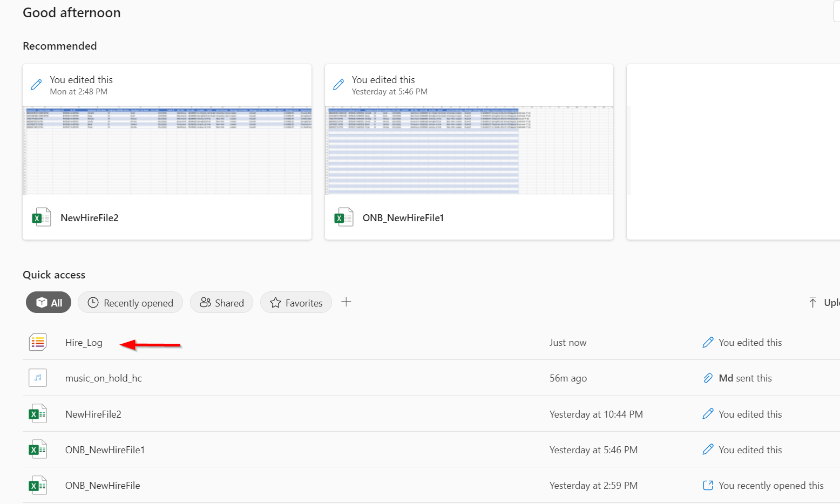Click the 'Mon at 2:48 PM' card timestamp

pyautogui.click(x=79, y=92)
